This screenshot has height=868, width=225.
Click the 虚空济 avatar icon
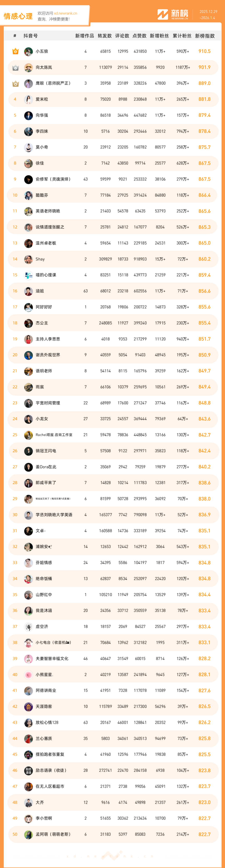tap(29, 627)
